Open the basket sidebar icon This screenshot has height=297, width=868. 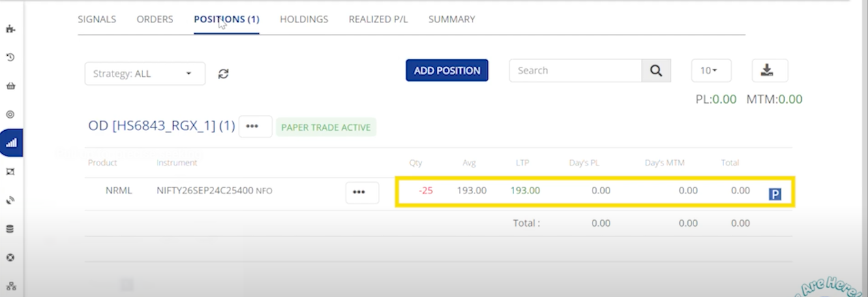point(10,86)
